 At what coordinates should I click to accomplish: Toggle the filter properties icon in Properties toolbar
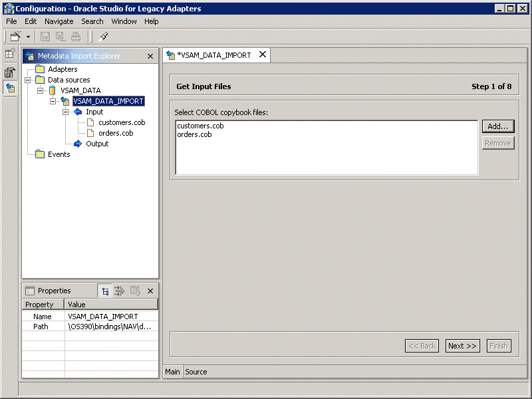[x=120, y=291]
